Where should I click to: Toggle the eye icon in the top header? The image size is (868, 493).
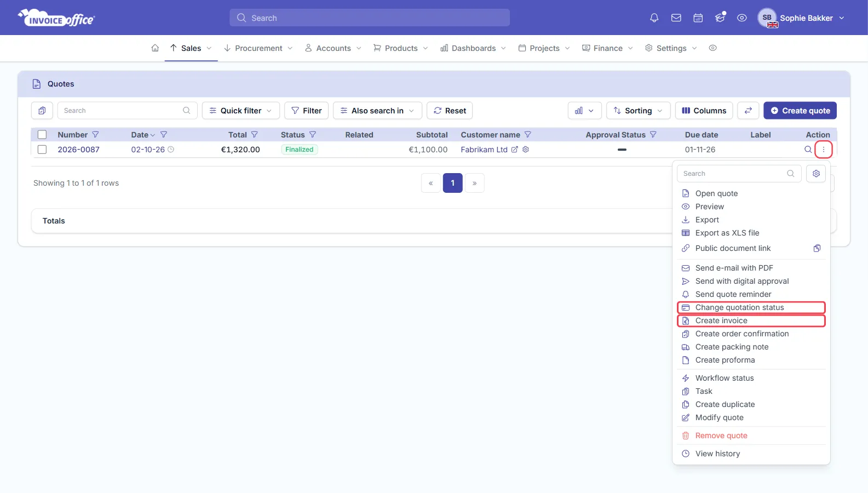tap(742, 18)
